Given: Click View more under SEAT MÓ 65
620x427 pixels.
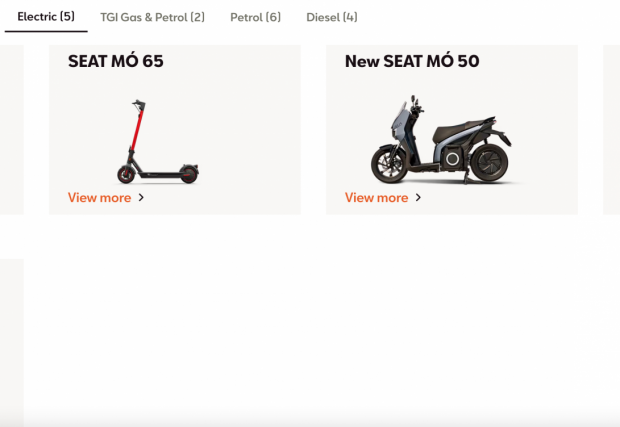Looking at the screenshot, I should pyautogui.click(x=99, y=197).
